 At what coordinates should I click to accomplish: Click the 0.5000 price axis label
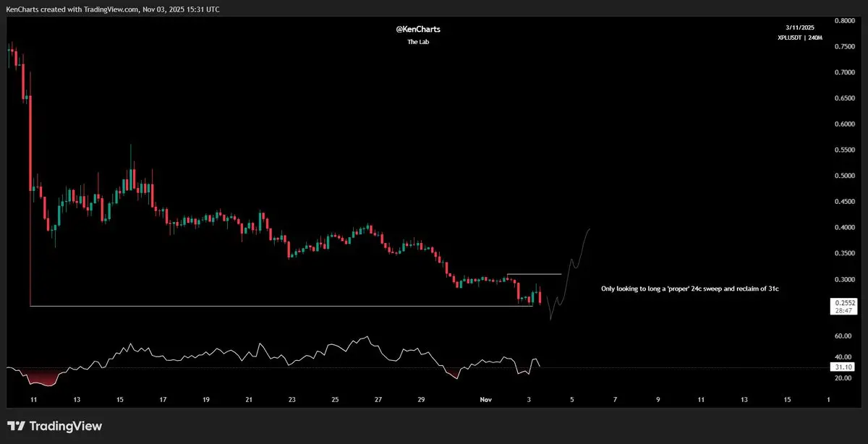845,176
